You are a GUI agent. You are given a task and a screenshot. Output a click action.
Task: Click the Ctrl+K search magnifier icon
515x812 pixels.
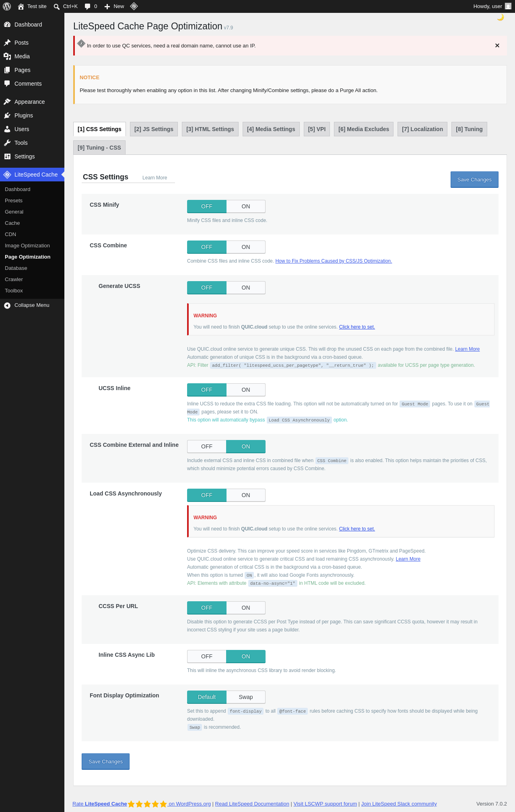point(57,6)
